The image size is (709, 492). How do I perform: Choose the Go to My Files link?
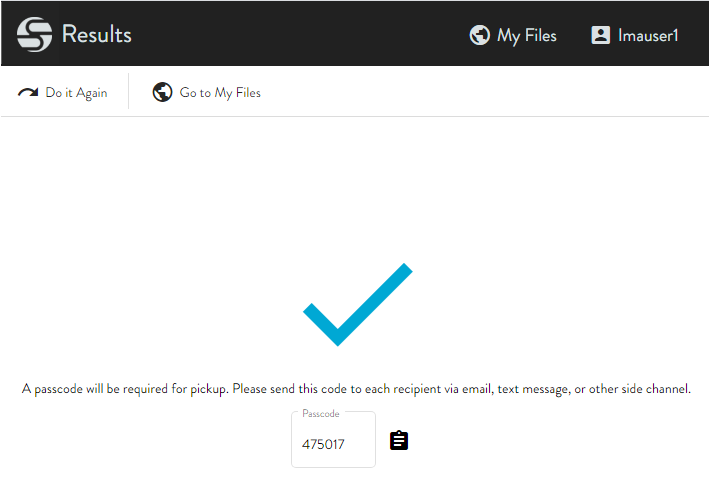click(220, 93)
